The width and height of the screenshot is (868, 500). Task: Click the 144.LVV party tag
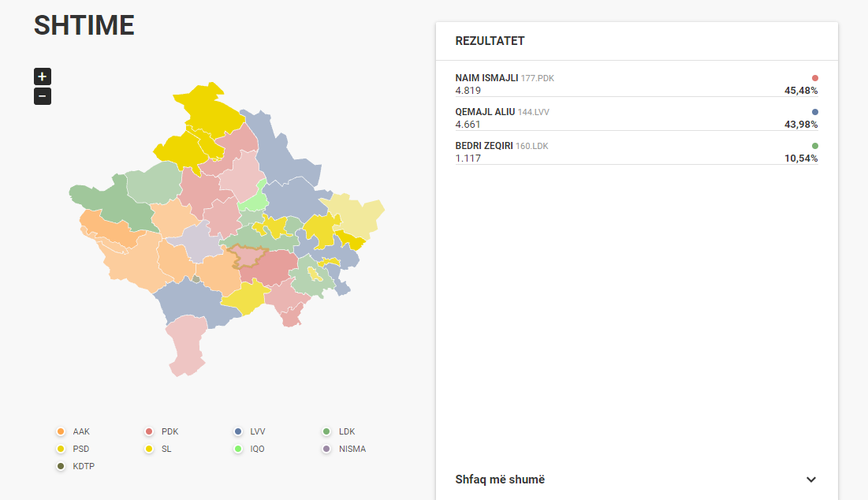point(534,113)
